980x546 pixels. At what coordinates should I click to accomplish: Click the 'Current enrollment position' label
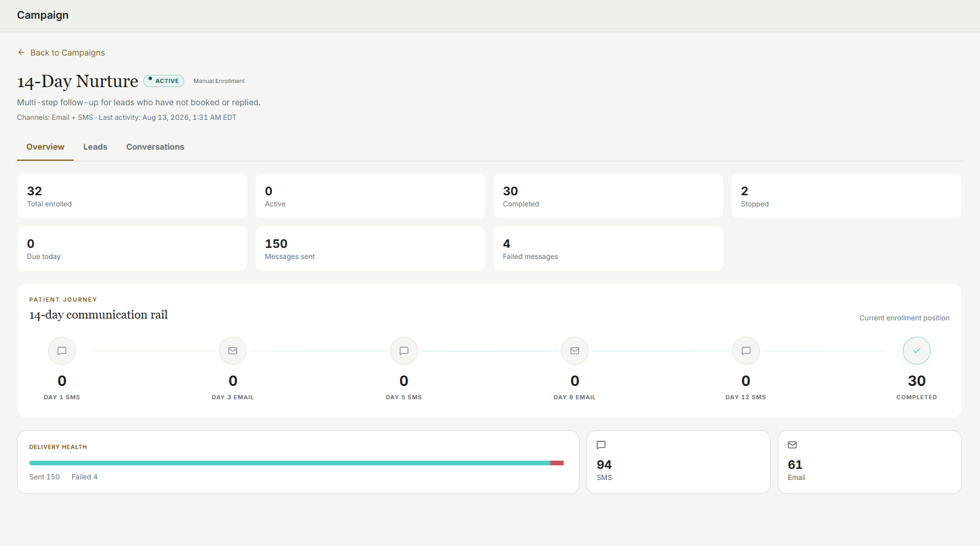tap(904, 318)
